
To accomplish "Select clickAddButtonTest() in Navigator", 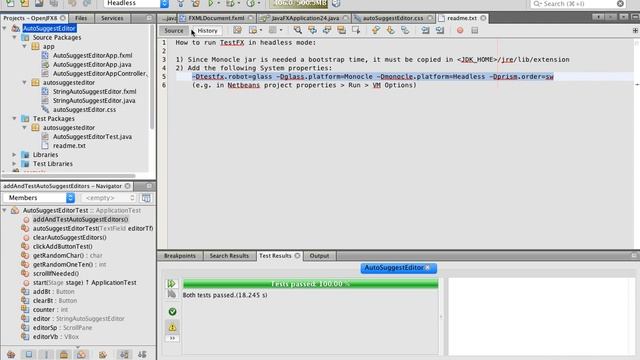I will (x=62, y=246).
